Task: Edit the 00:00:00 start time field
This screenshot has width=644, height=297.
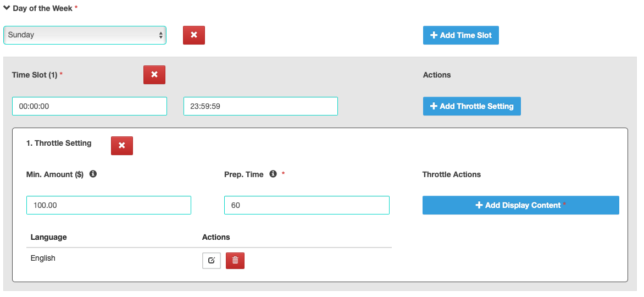Action: [90, 106]
